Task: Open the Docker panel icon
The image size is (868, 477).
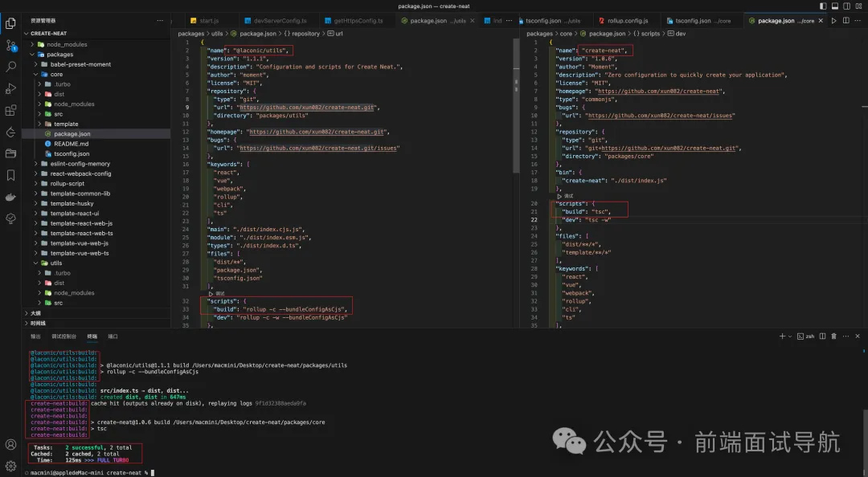Action: point(10,197)
